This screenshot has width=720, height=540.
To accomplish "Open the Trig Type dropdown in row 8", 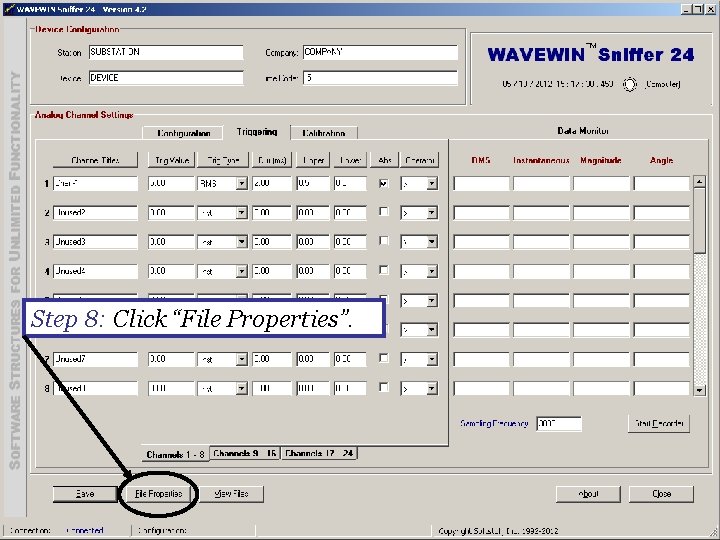I will (x=242, y=388).
